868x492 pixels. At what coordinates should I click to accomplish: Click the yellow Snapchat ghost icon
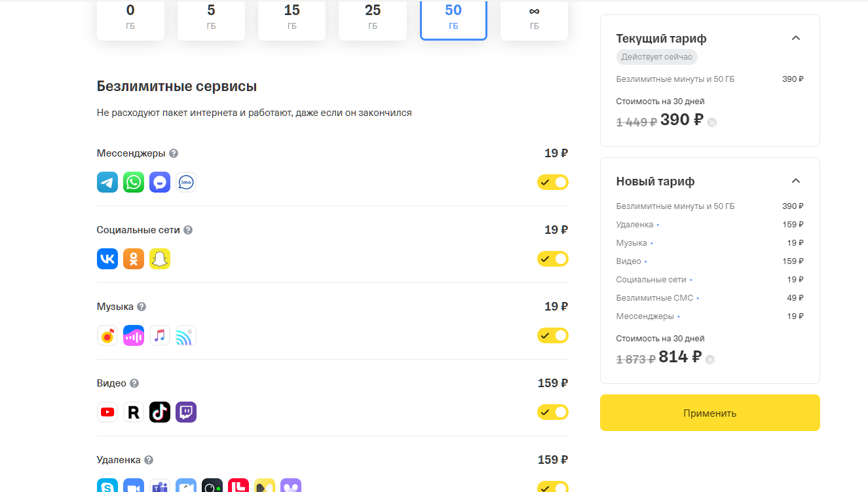click(x=160, y=259)
